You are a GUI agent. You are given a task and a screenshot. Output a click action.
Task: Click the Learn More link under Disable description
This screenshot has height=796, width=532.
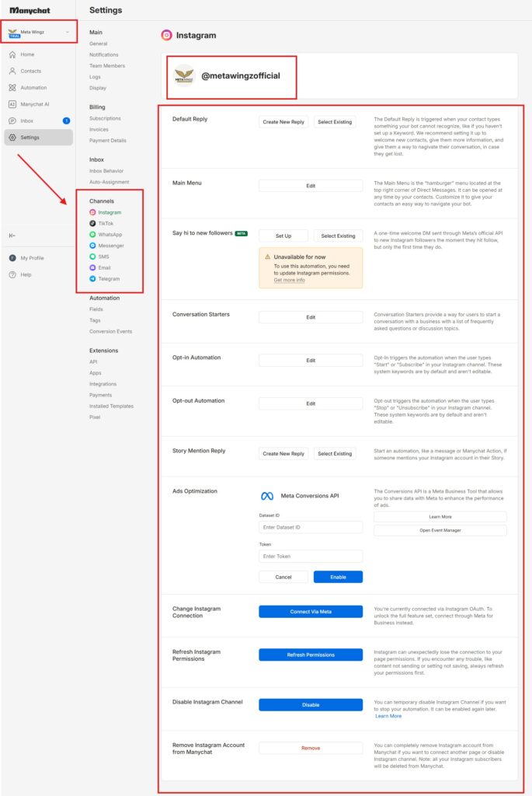(388, 716)
